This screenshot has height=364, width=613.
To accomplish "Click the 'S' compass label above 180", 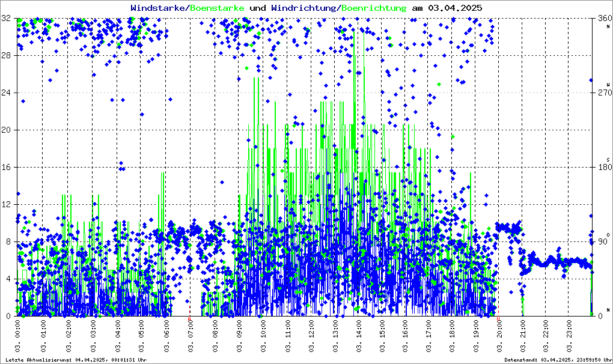I will [x=608, y=159].
